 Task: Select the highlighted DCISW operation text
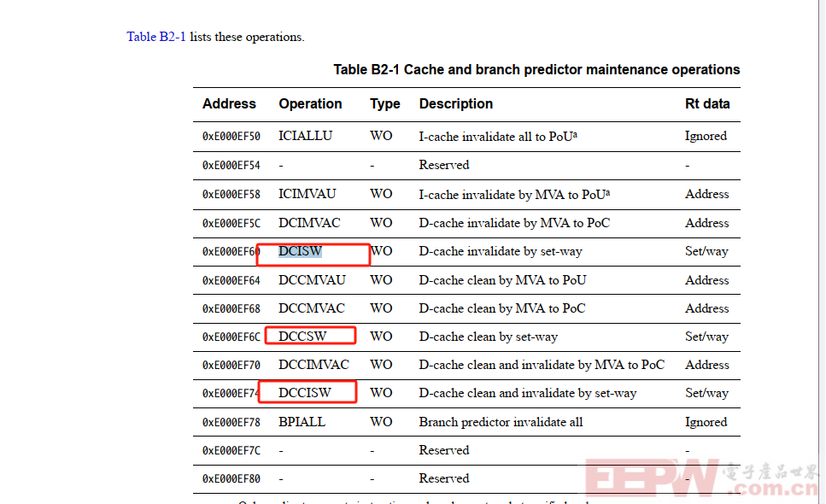[x=301, y=251]
